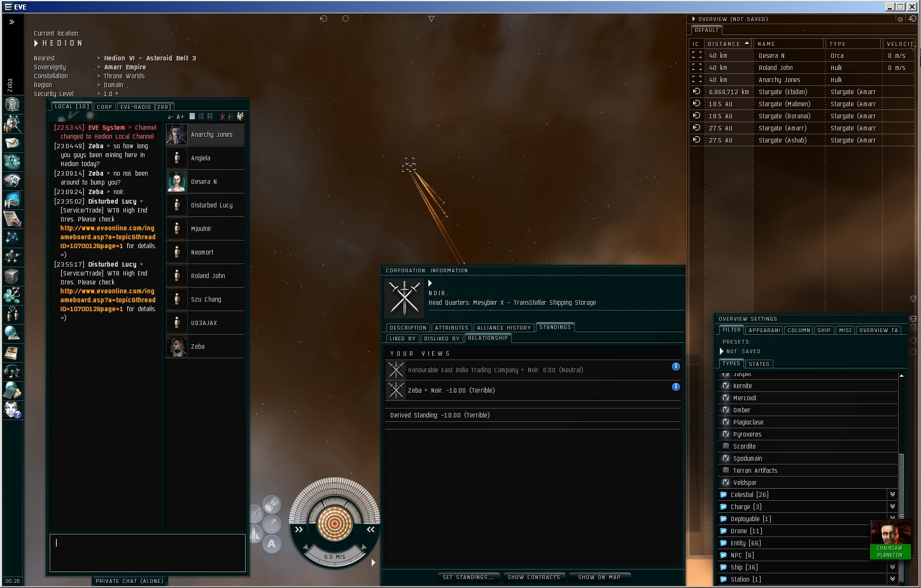Click the double-chevron on Celestial [26] row

coord(892,494)
